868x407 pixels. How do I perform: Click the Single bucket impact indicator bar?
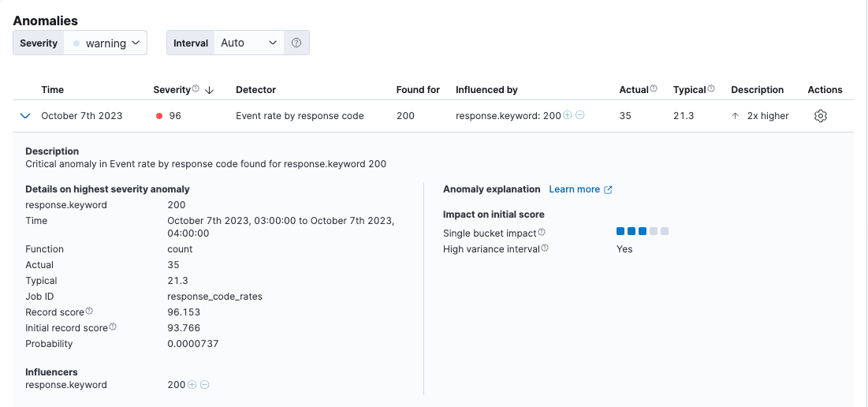coord(643,232)
